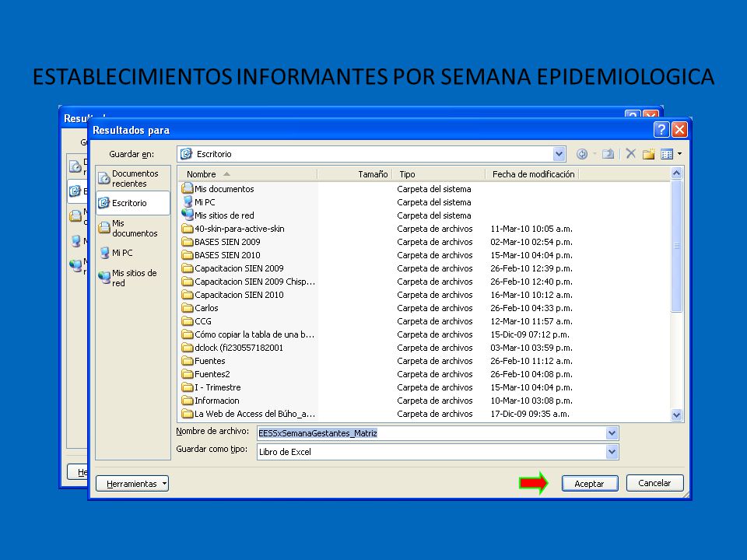Viewport: 747px width, 560px height.
Task: Select the Capacitacion SIEN 2010 folder
Action: click(x=233, y=296)
